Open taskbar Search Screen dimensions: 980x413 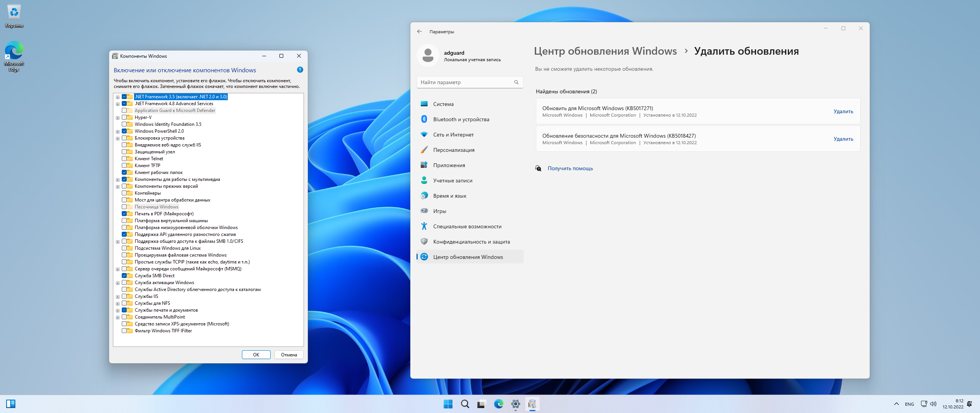coord(465,404)
